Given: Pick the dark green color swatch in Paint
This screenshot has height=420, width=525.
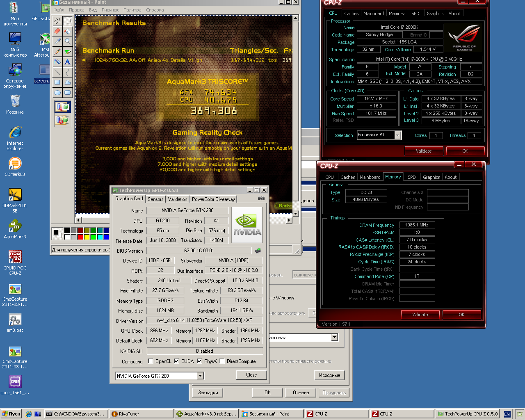Looking at the screenshot, I should 93,231.
